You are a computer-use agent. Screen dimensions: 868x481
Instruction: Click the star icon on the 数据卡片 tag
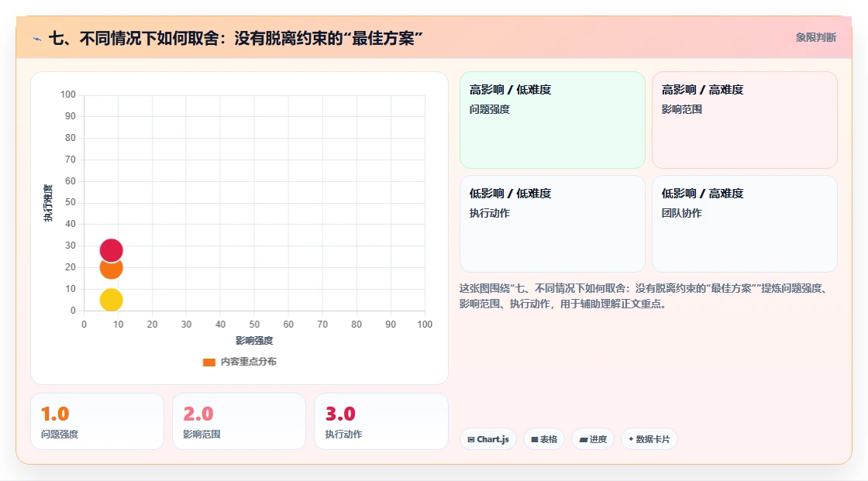click(x=631, y=439)
